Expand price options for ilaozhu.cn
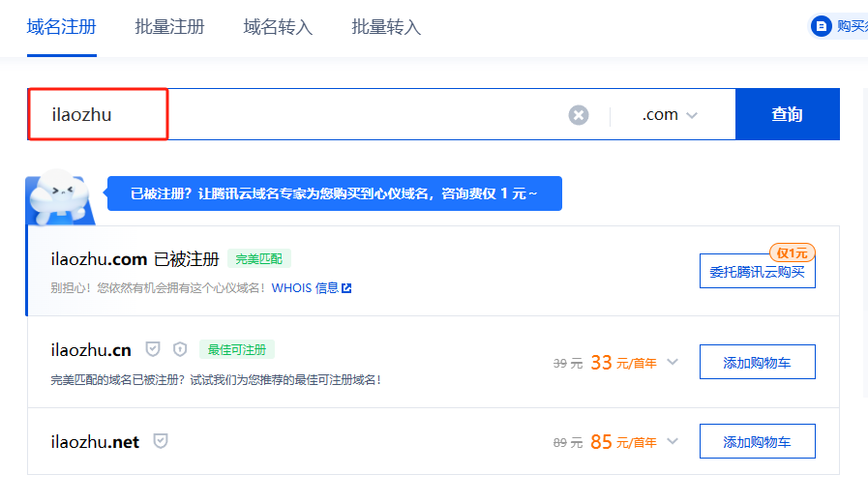 [x=673, y=363]
